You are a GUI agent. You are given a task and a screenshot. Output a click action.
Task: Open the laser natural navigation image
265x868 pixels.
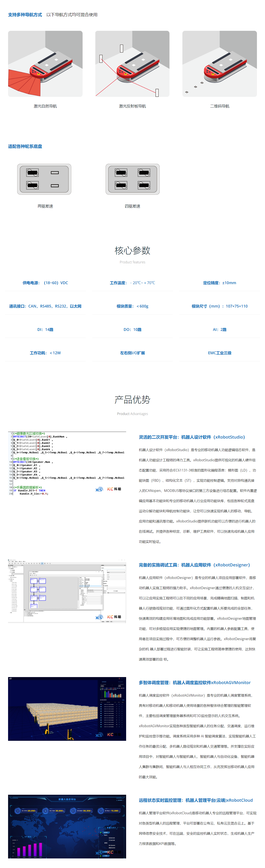(45, 64)
